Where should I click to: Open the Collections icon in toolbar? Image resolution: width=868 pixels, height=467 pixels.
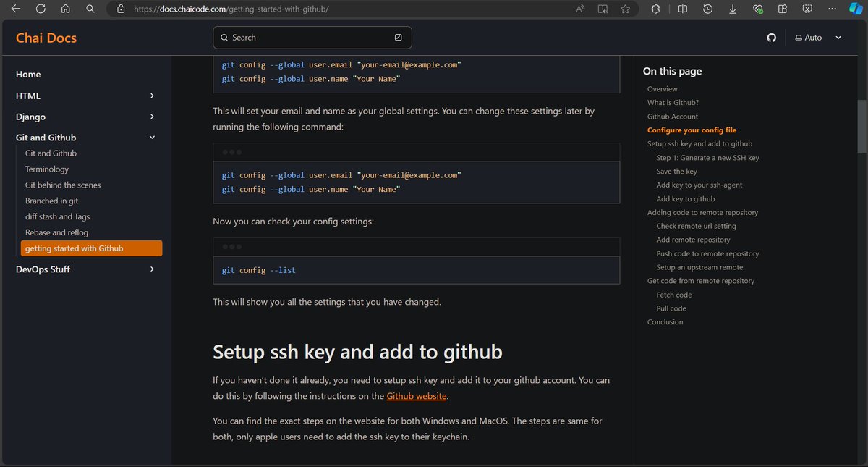tap(782, 9)
